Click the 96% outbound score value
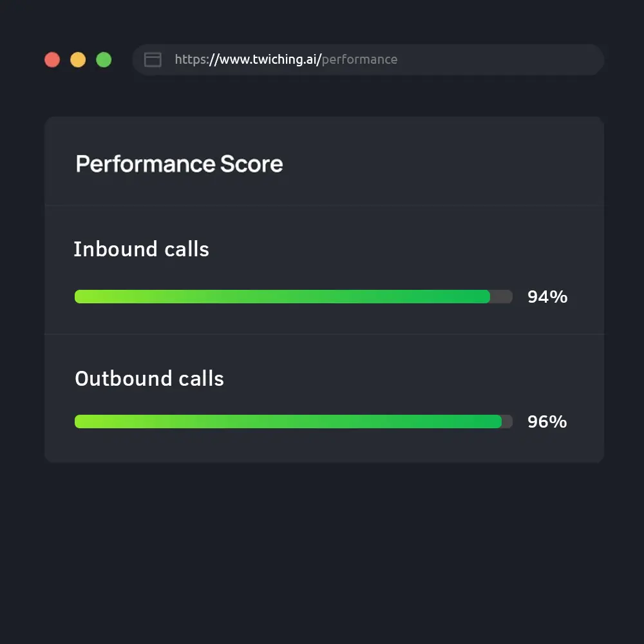Viewport: 644px width, 644px height. tap(547, 422)
